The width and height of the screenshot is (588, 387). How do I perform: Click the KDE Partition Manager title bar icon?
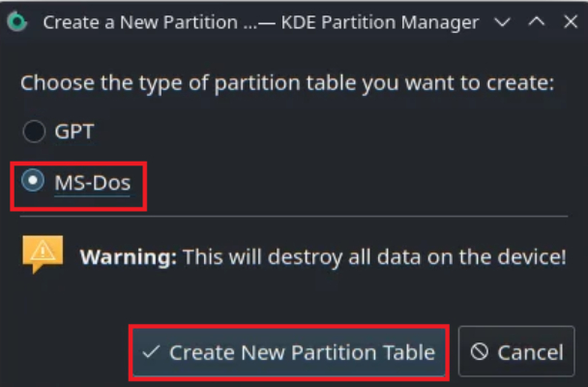tap(16, 21)
